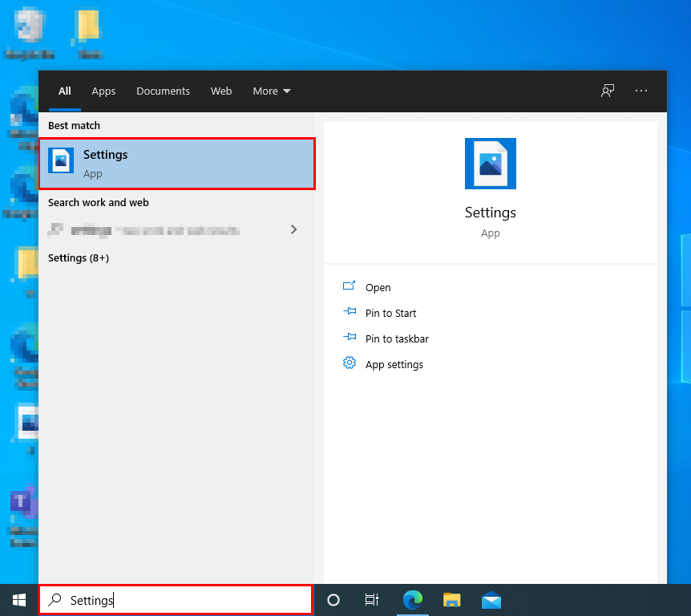Select the Recycle Bin desktop icon
Screen dimensions: 691x616
(30, 34)
